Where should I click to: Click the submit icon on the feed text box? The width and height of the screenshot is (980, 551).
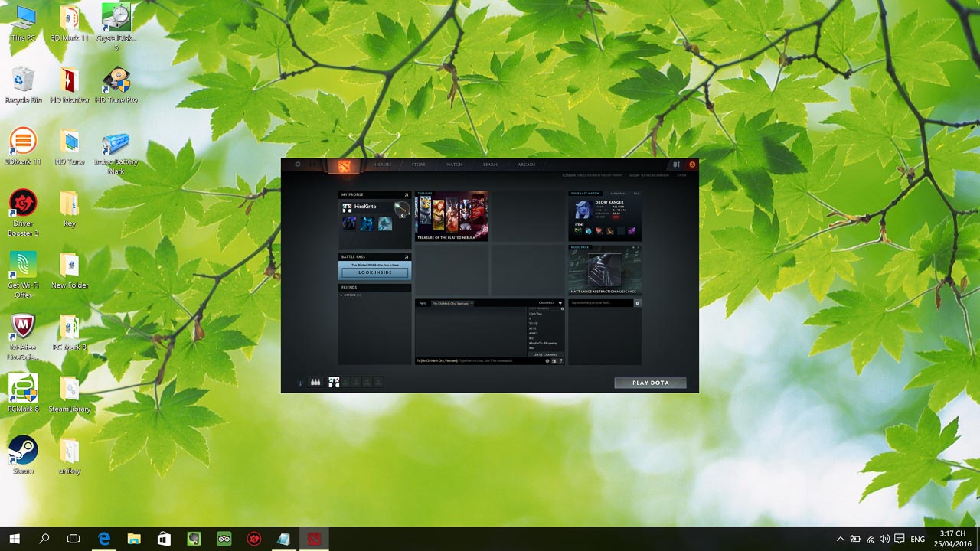637,302
